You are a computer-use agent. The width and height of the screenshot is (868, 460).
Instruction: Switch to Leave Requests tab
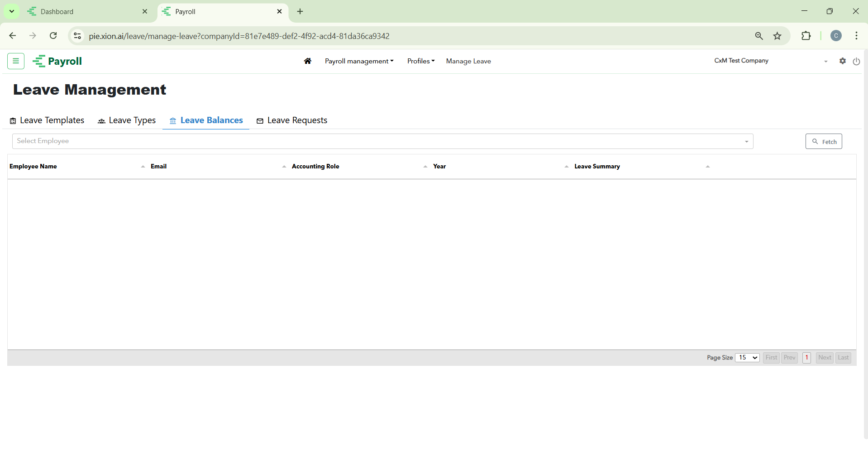click(x=292, y=120)
